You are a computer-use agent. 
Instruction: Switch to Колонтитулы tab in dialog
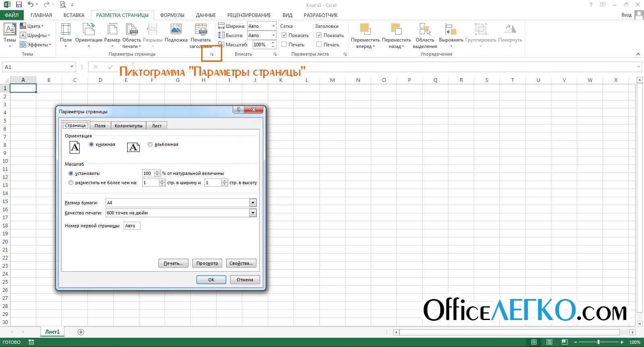tap(128, 126)
